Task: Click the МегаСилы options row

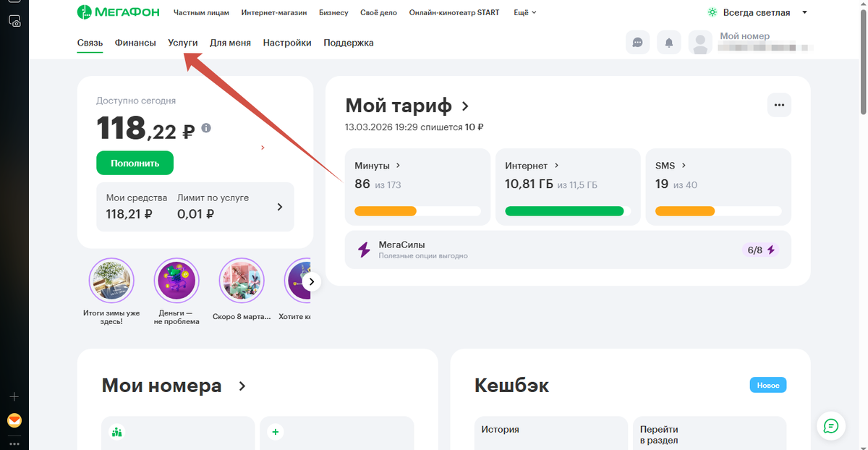Action: [x=568, y=250]
